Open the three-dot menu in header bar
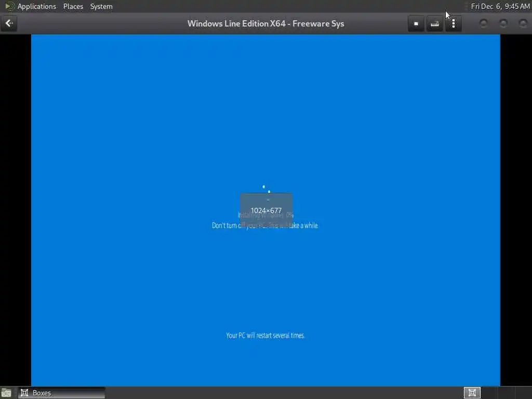This screenshot has height=399, width=532. (454, 24)
